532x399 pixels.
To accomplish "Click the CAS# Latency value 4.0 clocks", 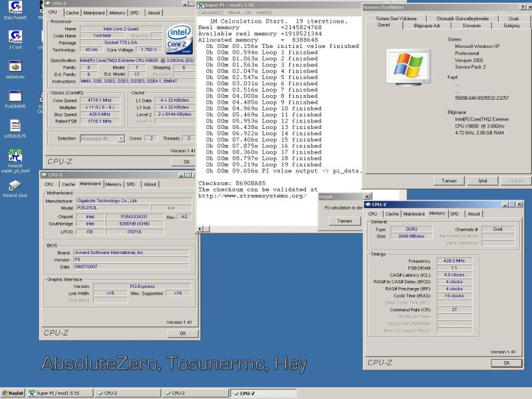I will click(454, 275).
